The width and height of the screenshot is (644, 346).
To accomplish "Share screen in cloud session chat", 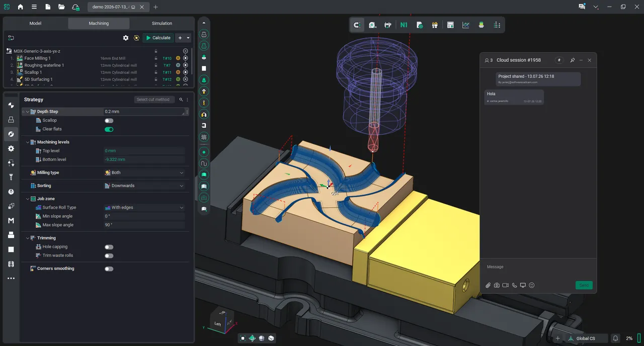I will tap(523, 285).
